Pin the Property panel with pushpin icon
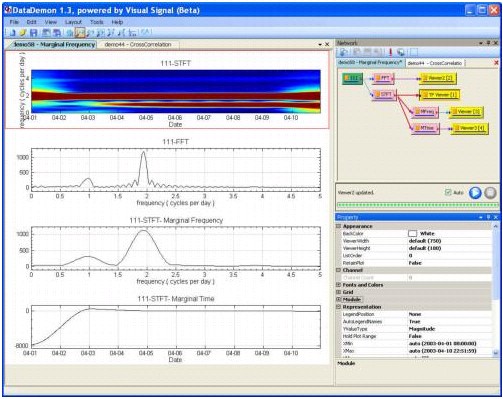 (488, 217)
